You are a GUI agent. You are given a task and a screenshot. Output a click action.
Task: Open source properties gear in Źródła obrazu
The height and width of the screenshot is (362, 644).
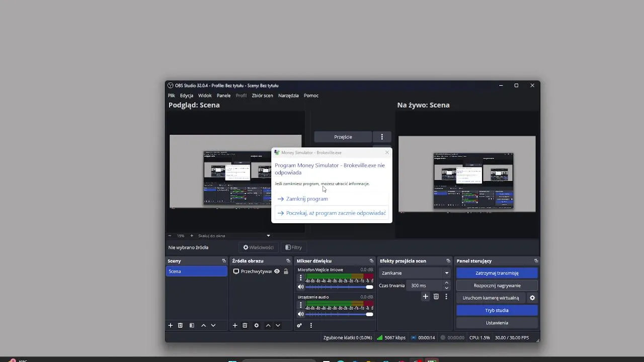pos(257,325)
